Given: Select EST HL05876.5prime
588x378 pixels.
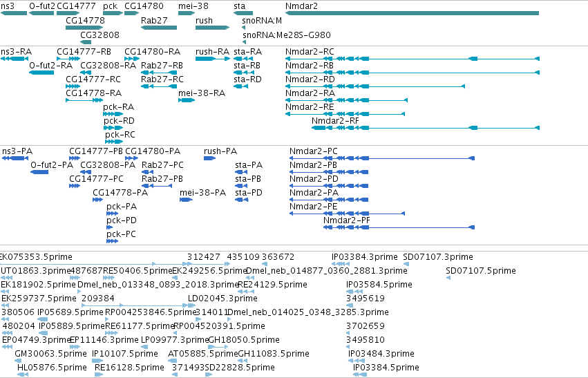Looking at the screenshot, I should click(52, 367).
